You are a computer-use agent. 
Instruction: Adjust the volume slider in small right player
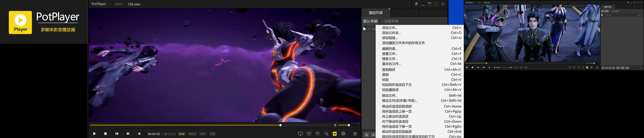pos(594,63)
